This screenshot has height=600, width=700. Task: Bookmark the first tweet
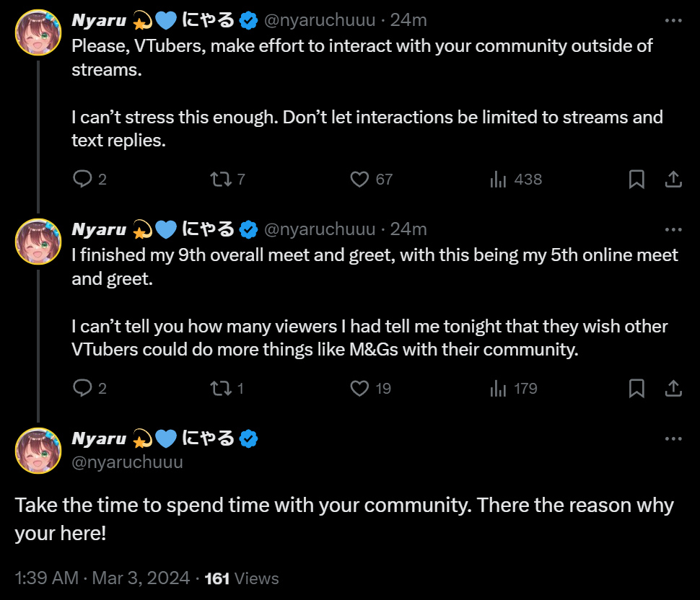(x=636, y=179)
